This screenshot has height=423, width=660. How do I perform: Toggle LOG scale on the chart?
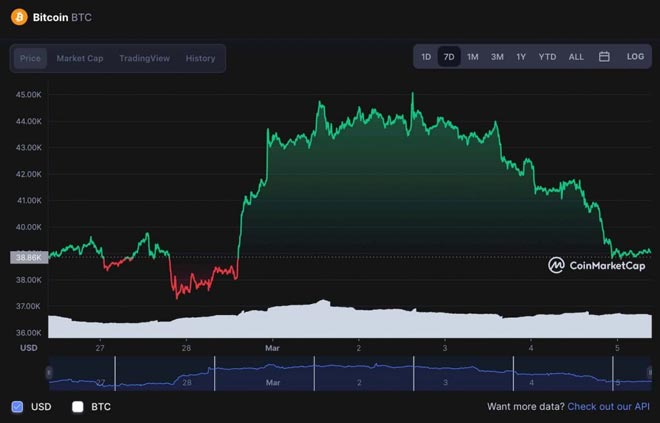coord(635,57)
